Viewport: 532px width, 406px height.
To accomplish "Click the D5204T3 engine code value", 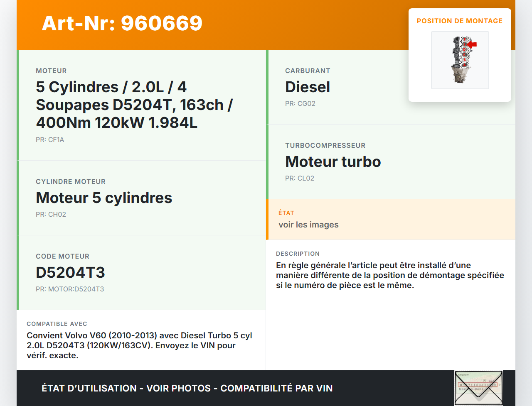I will pyautogui.click(x=70, y=272).
